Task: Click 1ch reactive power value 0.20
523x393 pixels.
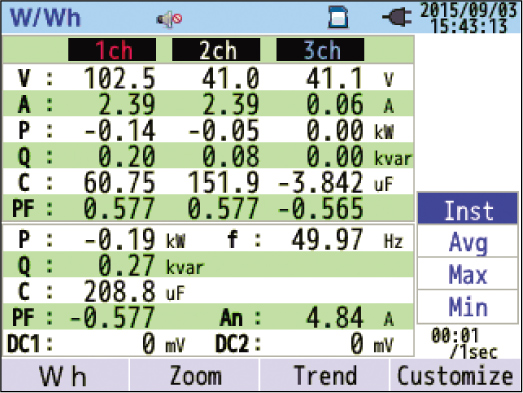Action: coord(127,156)
